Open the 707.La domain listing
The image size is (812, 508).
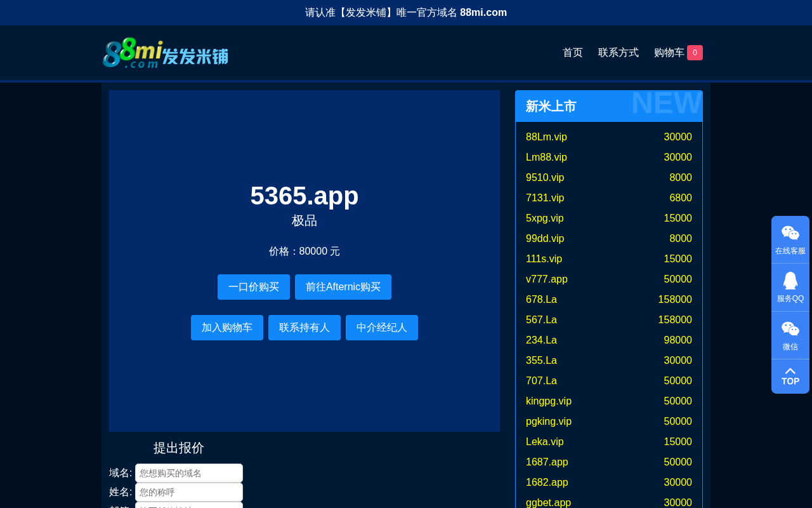click(542, 381)
